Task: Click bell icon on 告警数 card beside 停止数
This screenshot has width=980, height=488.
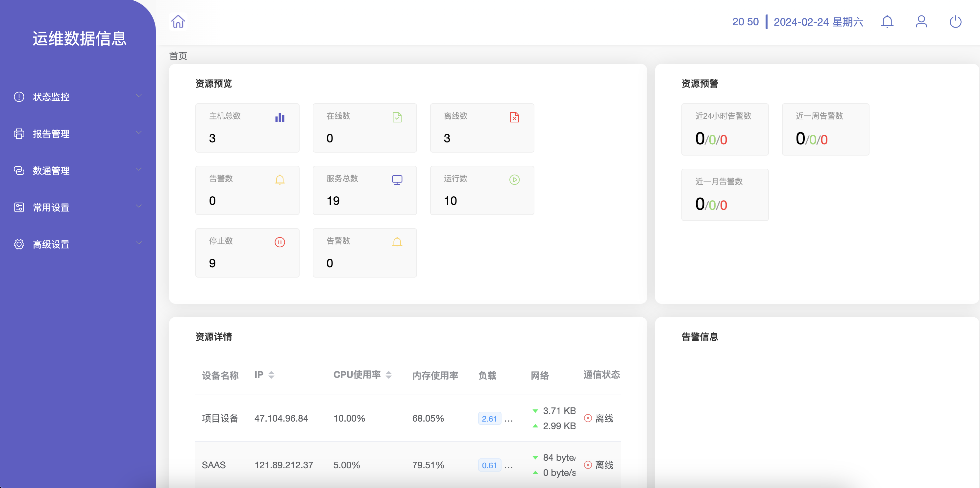Action: pos(397,242)
